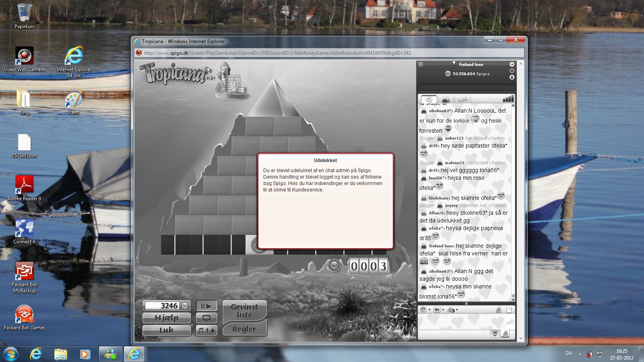Toggle fullscreen with monitor icon button
Viewport: 644px width, 362px height.
tap(206, 318)
